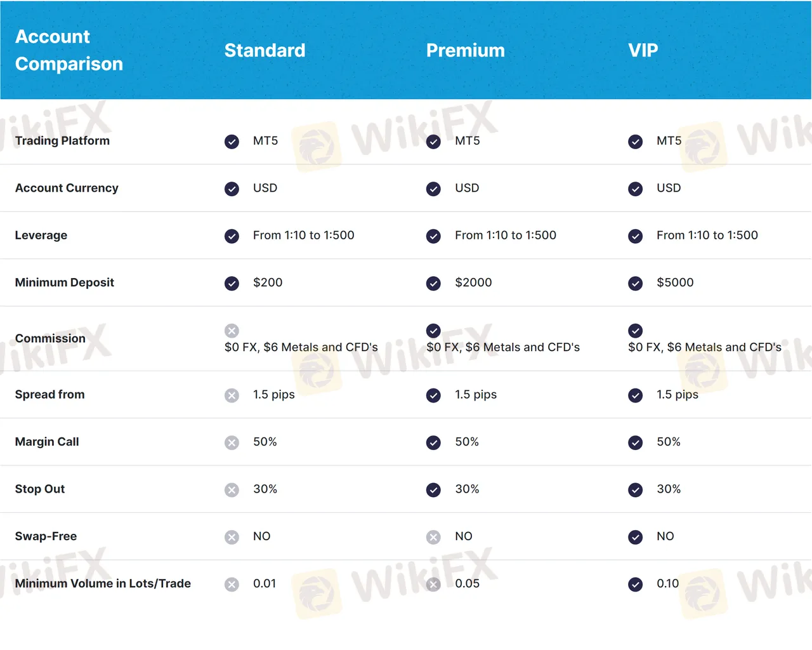This screenshot has width=812, height=650.
Task: Click the checkmark beside VIP 0.10 volume
Action: tap(635, 584)
